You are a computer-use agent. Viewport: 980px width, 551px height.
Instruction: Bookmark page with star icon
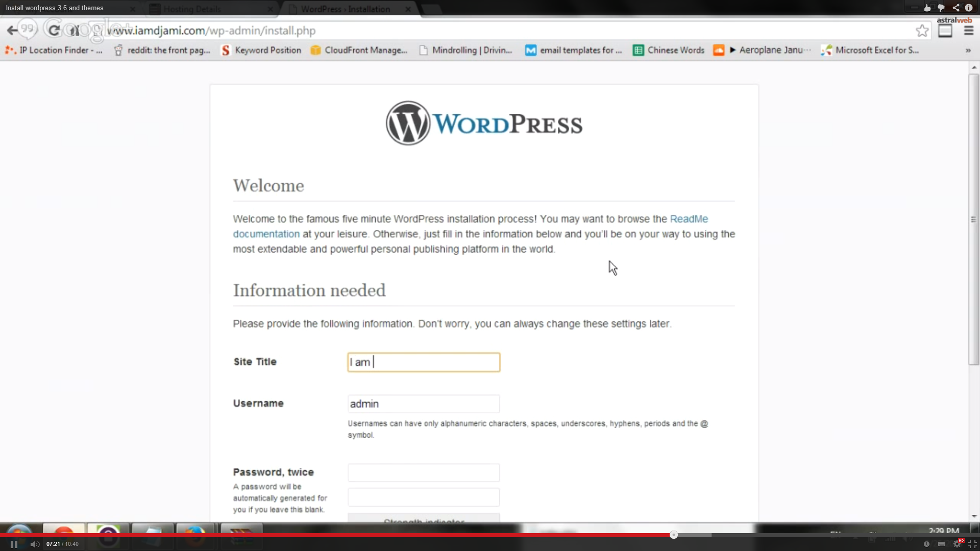[922, 31]
